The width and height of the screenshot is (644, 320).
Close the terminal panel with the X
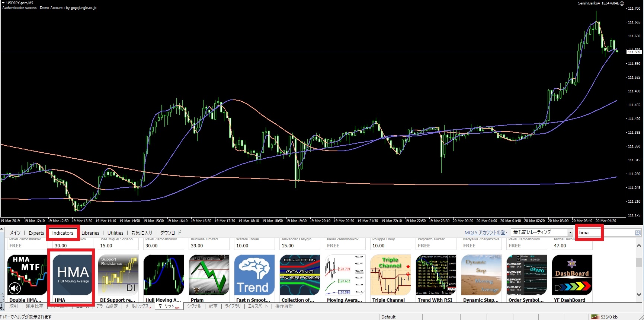(x=2, y=229)
